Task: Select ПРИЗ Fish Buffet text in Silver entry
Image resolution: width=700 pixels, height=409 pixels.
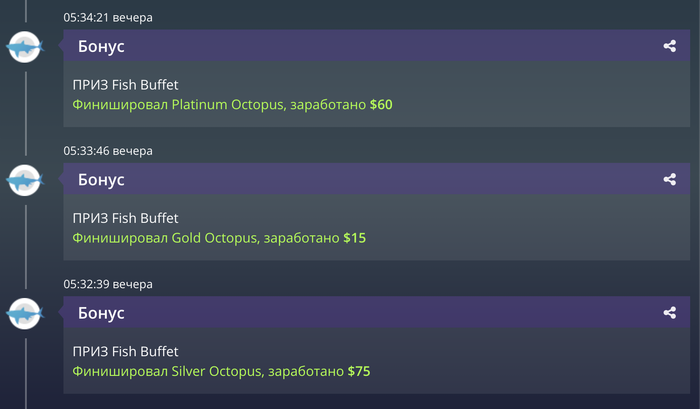Action: point(126,351)
